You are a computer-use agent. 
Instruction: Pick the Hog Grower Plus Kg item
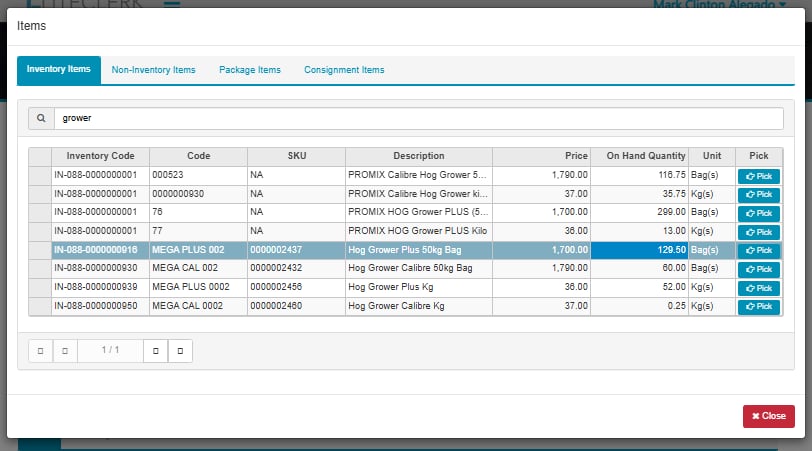[x=759, y=288]
